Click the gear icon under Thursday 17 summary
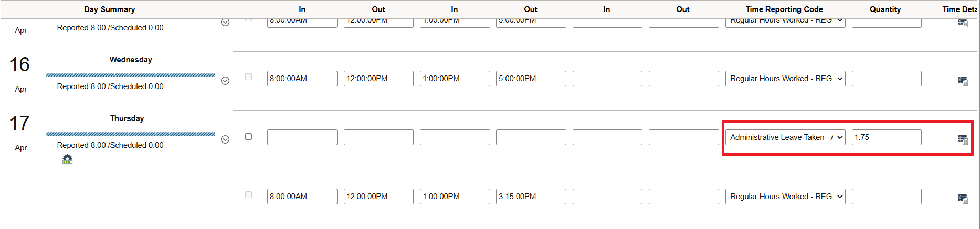 pos(67,159)
